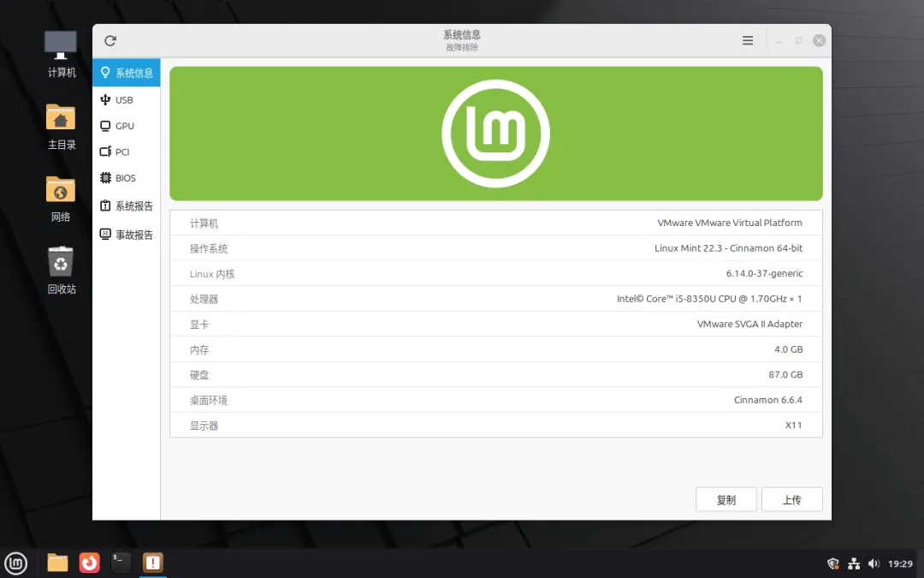The width and height of the screenshot is (924, 578).
Task: Click the VMware SVGA II Adapter value
Action: coord(749,325)
